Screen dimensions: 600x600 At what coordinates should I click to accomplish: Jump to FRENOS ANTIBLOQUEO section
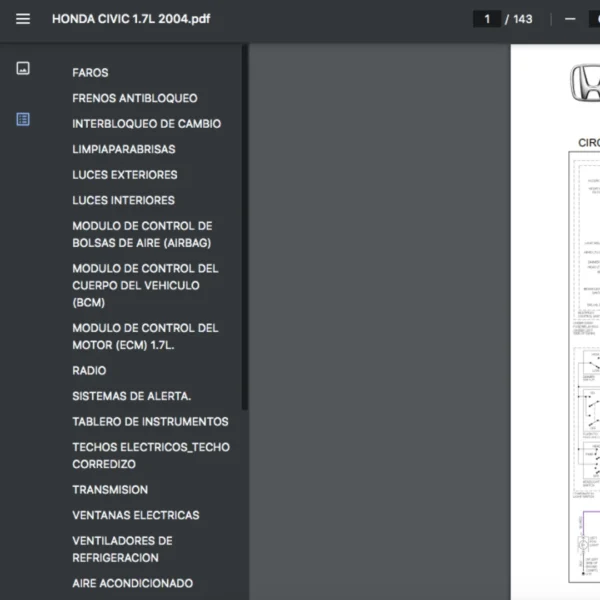134,98
